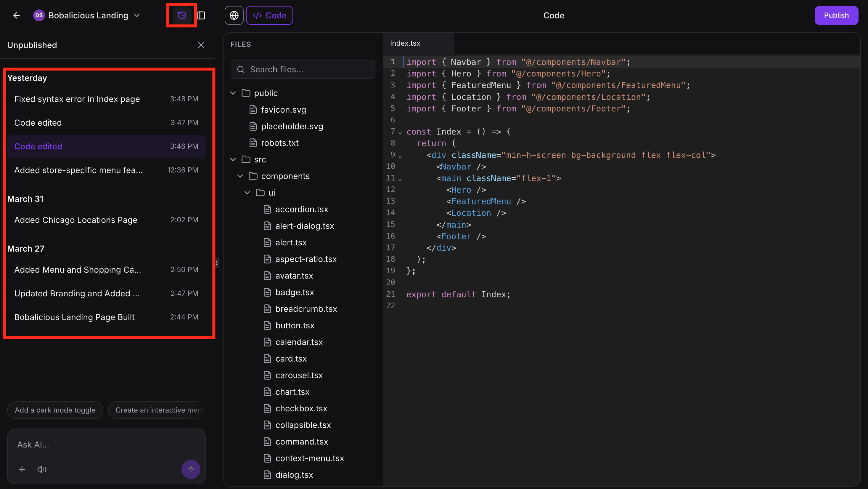Collapse the ui folder
Screen dimensions: 868x489
click(247, 193)
